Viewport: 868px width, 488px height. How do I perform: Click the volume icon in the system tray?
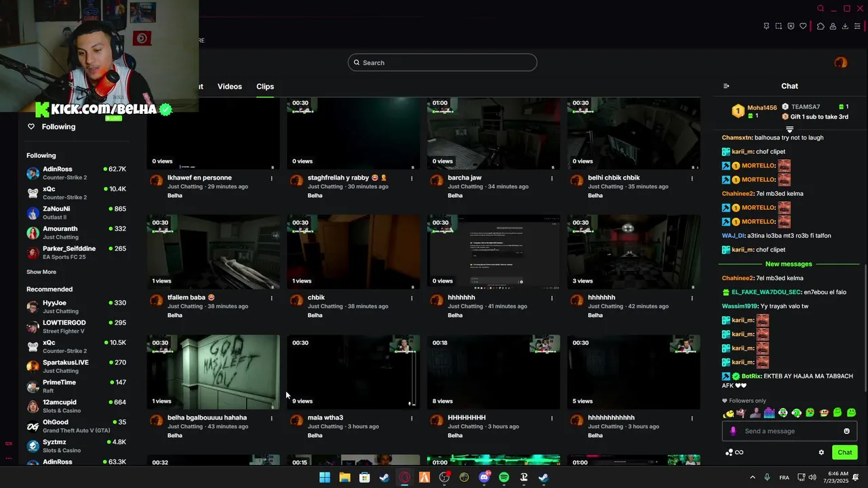(814, 477)
